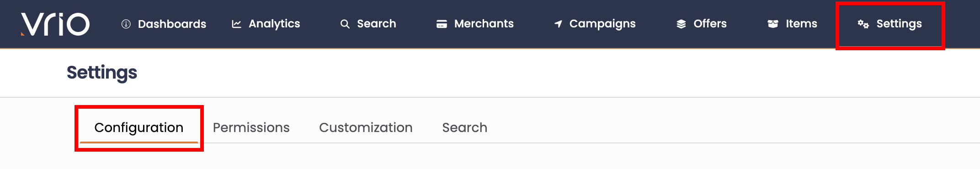
Task: Open the Dashboards menu
Action: (172, 24)
